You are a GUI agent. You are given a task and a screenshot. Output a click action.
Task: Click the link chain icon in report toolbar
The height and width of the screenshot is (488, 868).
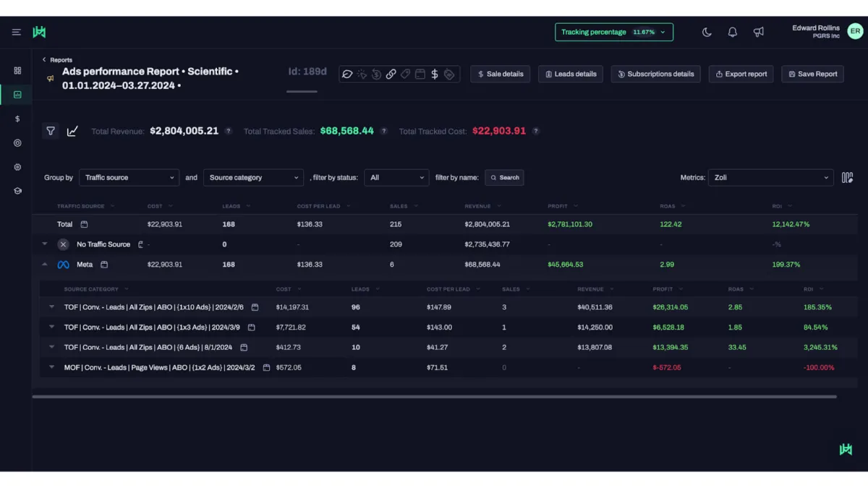tap(391, 74)
